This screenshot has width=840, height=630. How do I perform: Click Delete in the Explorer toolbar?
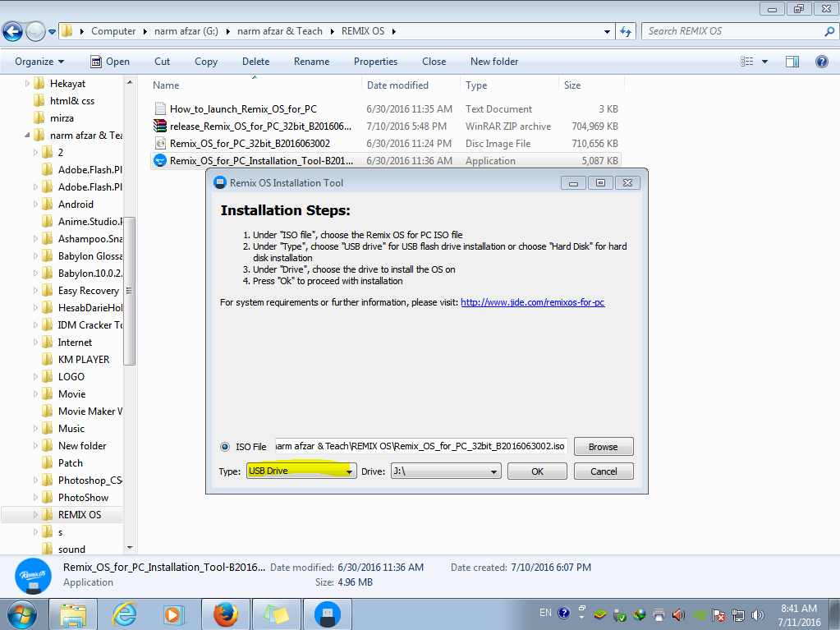[255, 62]
